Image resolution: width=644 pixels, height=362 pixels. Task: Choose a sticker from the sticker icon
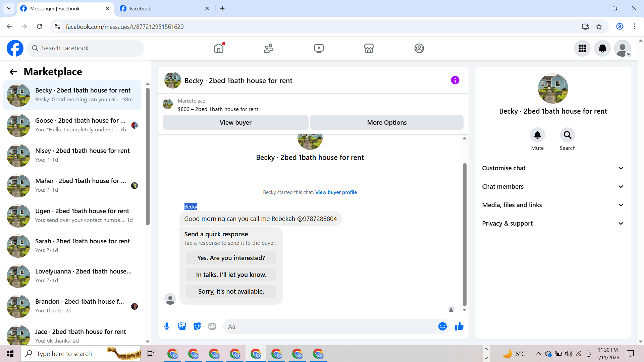[197, 326]
